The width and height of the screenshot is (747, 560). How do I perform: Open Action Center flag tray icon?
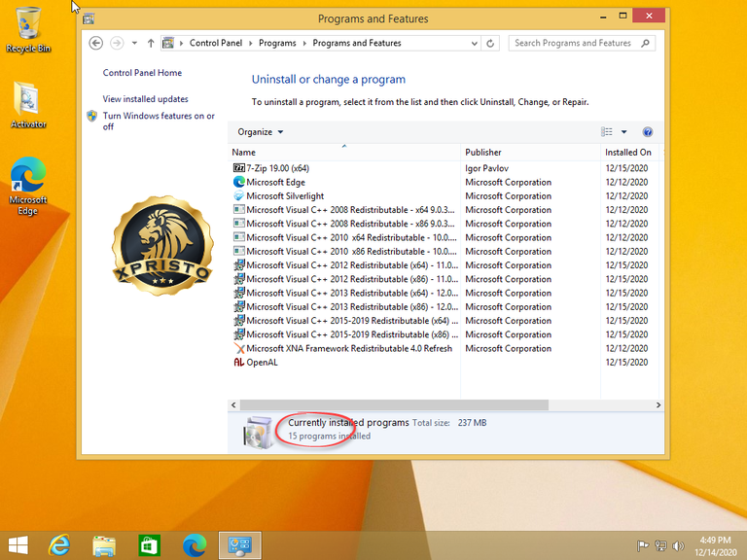point(642,545)
